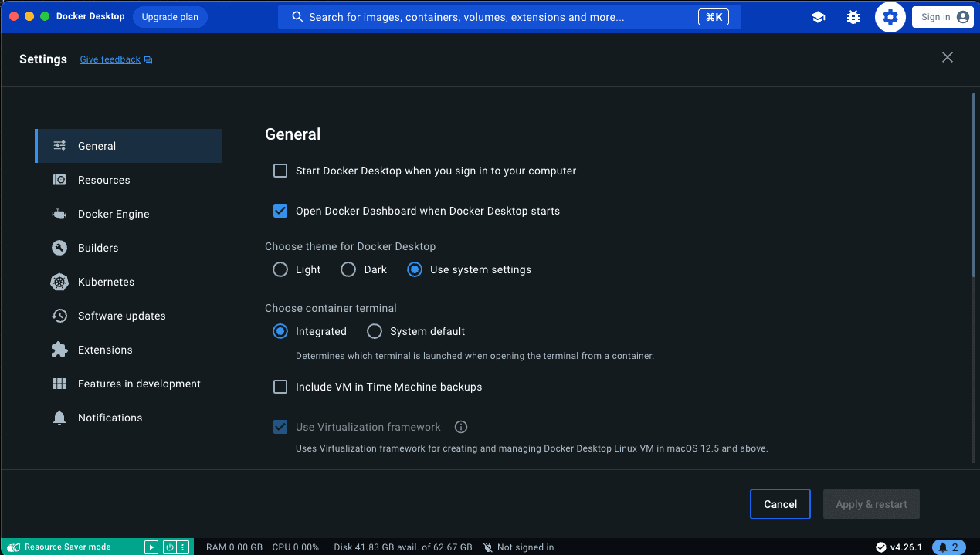This screenshot has width=980, height=555.
Task: Click the Kubernetes helm wheel icon
Action: 59,282
